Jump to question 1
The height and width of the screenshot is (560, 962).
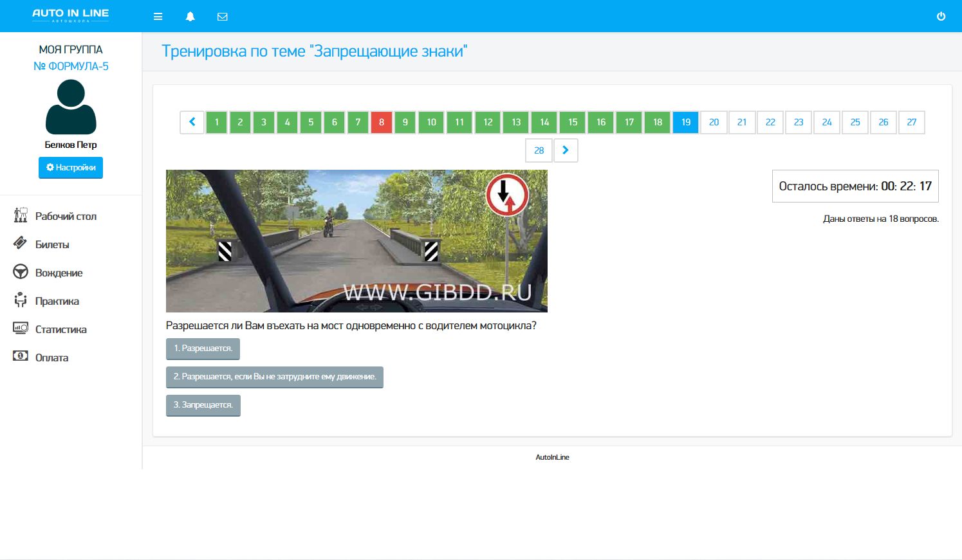[x=217, y=122]
